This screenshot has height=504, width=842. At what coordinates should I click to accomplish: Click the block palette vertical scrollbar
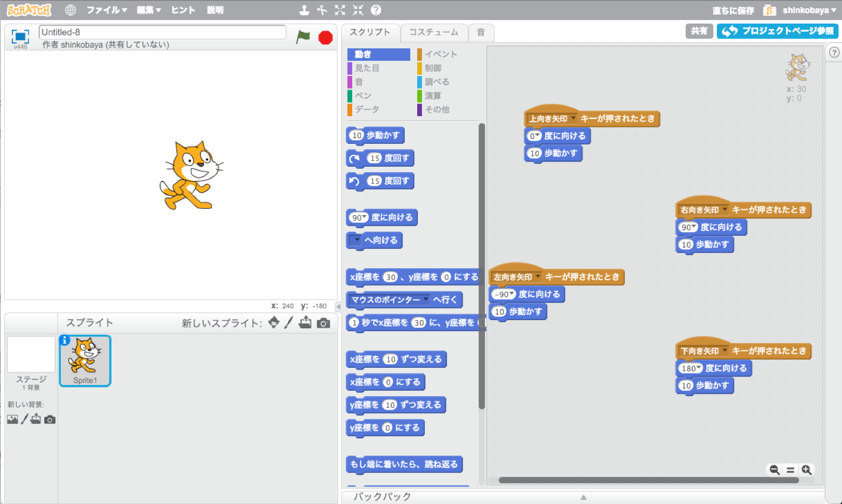(482, 265)
